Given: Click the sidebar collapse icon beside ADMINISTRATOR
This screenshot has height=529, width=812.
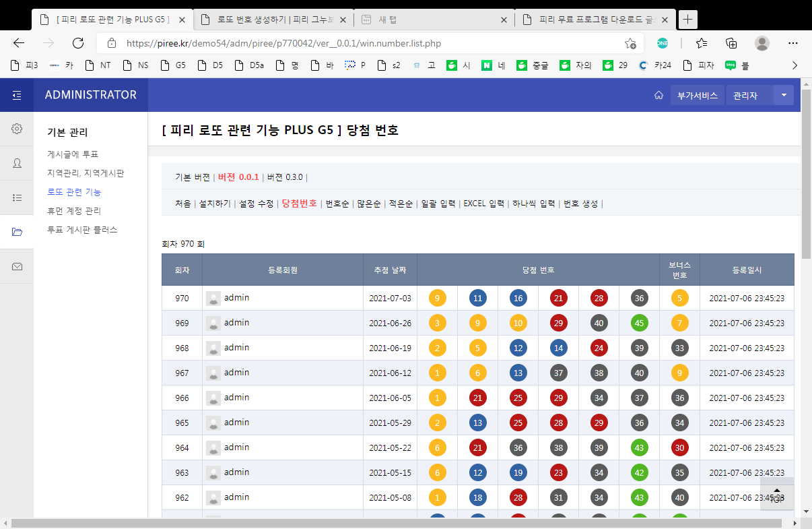Looking at the screenshot, I should pos(17,95).
